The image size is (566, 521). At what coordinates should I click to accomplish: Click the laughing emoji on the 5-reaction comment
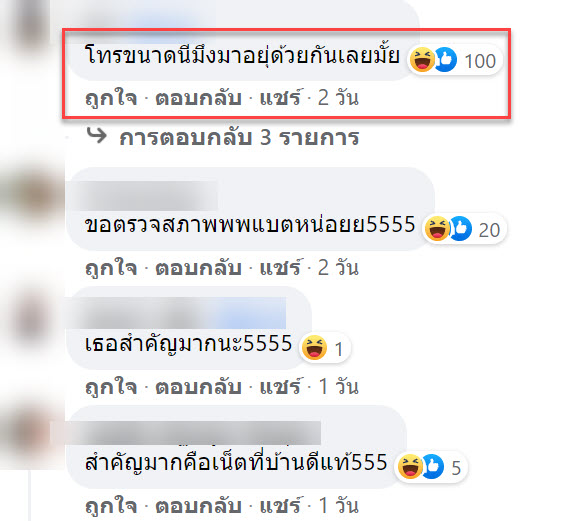click(x=410, y=466)
